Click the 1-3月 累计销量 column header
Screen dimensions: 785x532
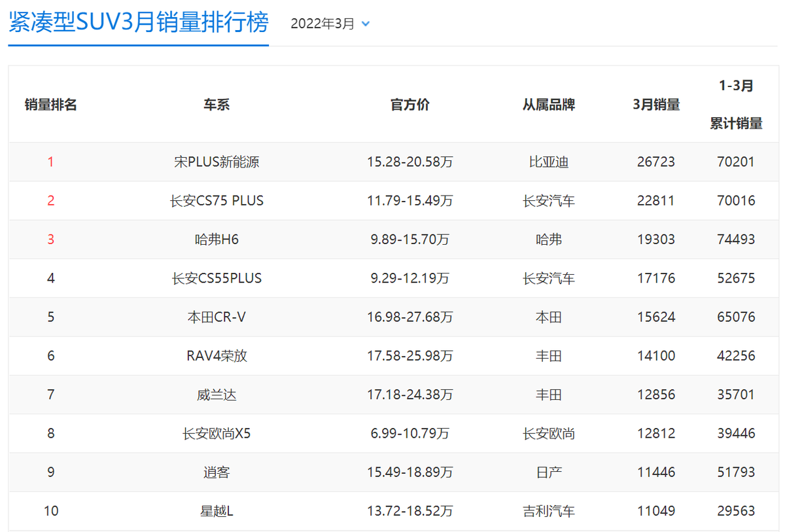click(736, 105)
